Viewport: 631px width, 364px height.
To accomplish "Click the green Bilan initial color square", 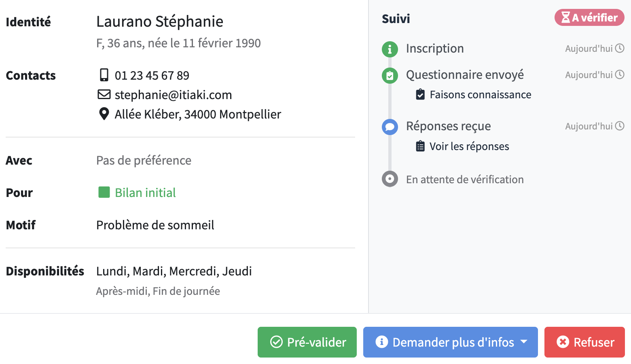I will point(104,192).
